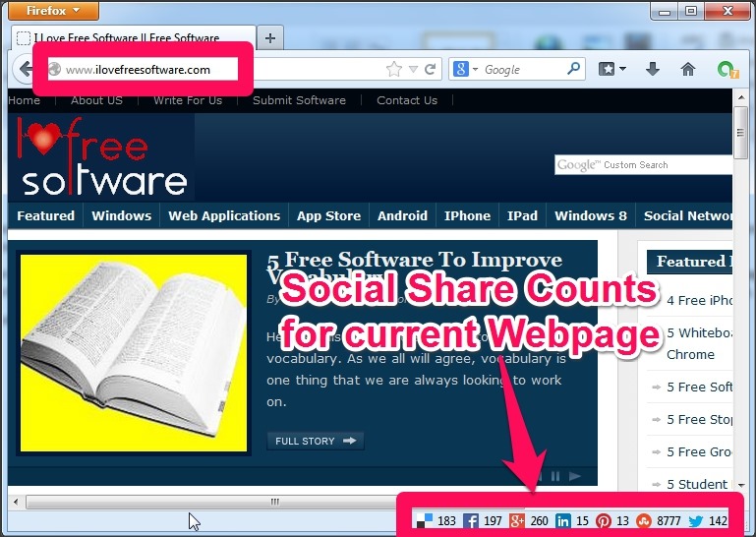The height and width of the screenshot is (537, 756).
Task: Select the Featured category menu
Action: pyautogui.click(x=46, y=215)
